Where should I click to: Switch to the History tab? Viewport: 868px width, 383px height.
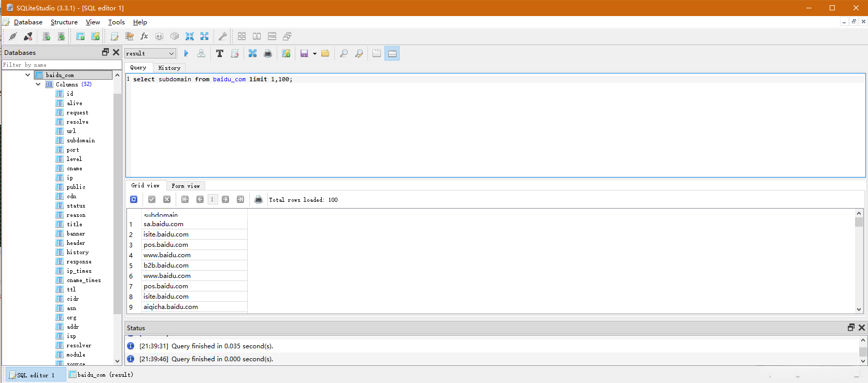pyautogui.click(x=169, y=68)
